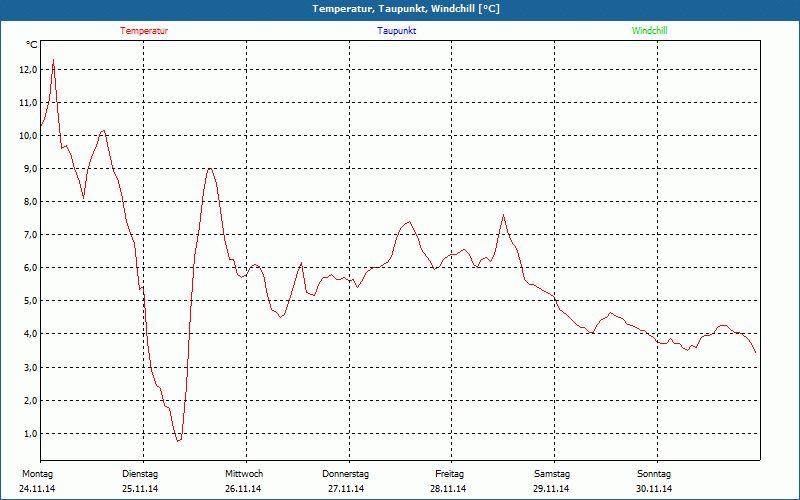Click the green Windchill legend label
Image resolution: width=800 pixels, height=500 pixels.
tap(649, 31)
